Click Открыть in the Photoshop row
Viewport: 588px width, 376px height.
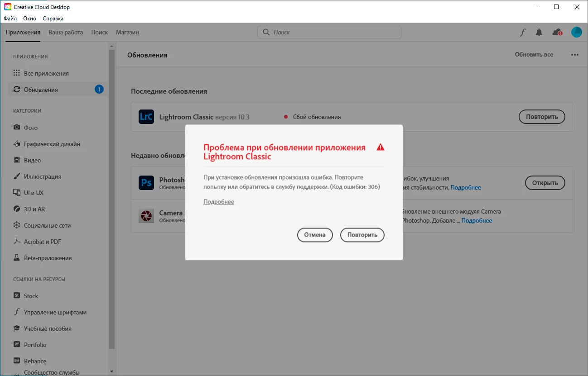point(545,183)
